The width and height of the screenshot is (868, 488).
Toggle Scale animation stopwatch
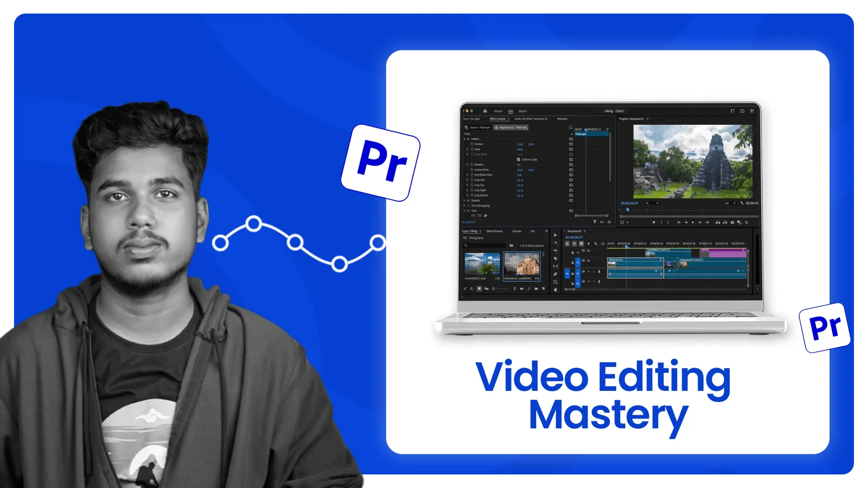[x=472, y=149]
